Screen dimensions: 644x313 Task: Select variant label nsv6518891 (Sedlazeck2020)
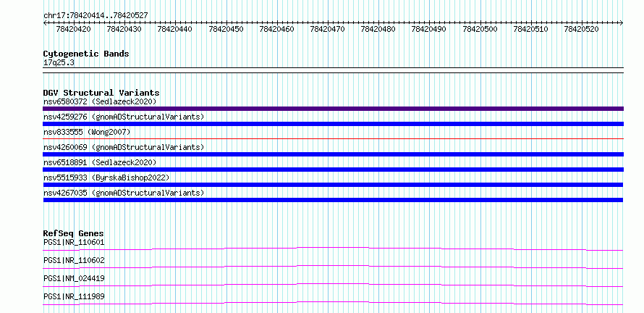point(100,162)
